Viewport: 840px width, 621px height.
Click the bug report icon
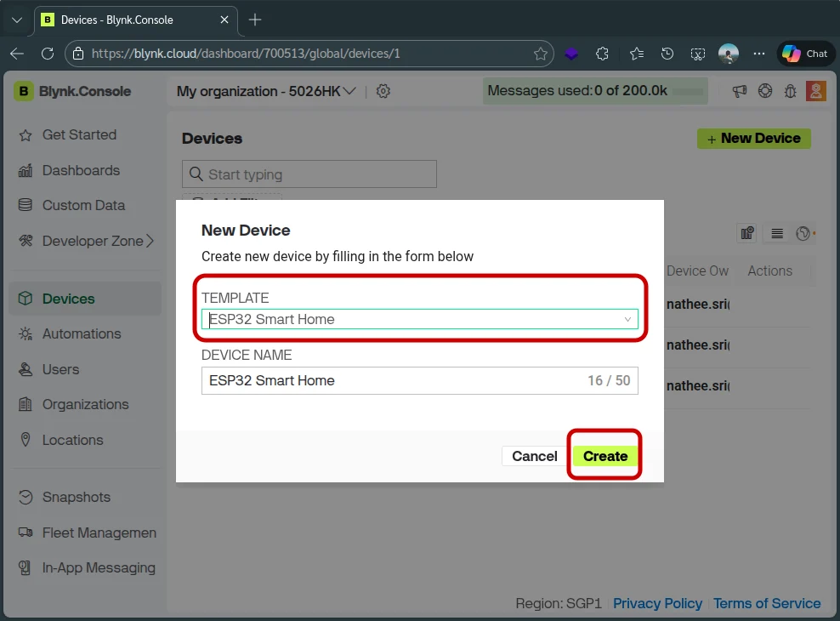790,91
